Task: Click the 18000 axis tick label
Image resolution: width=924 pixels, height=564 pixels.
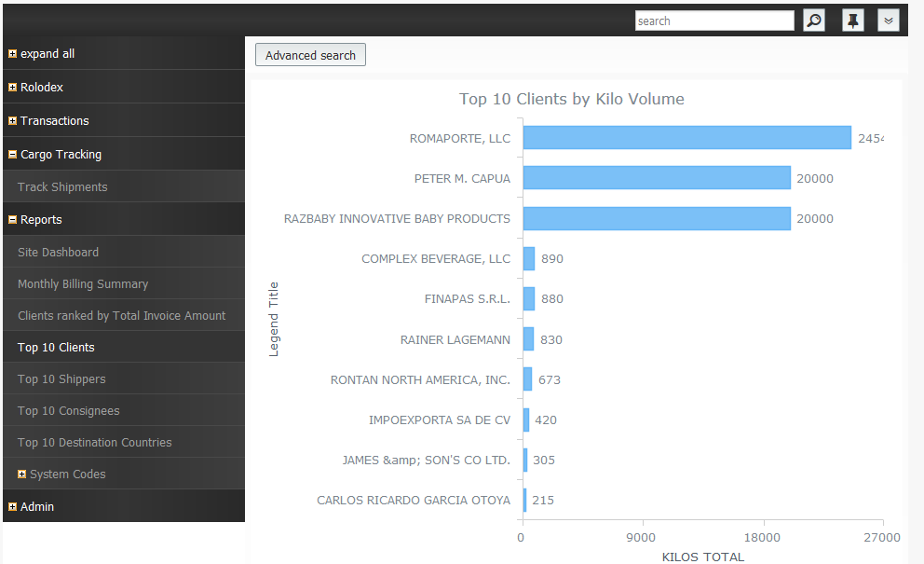Action: click(x=762, y=538)
